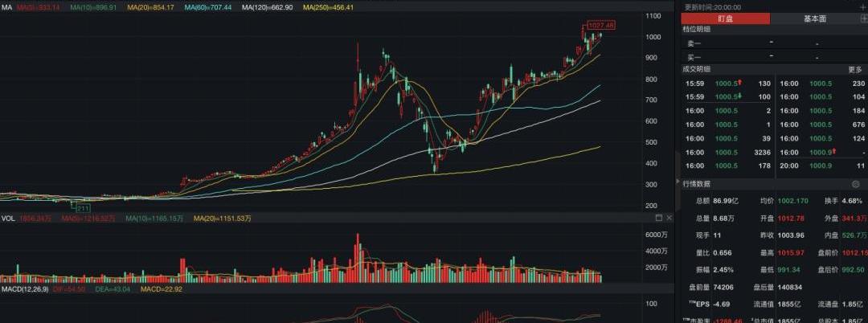Viewport: 868px width, 323px height.
Task: Click the 总额 value 86.99亿
Action: pyautogui.click(x=726, y=200)
